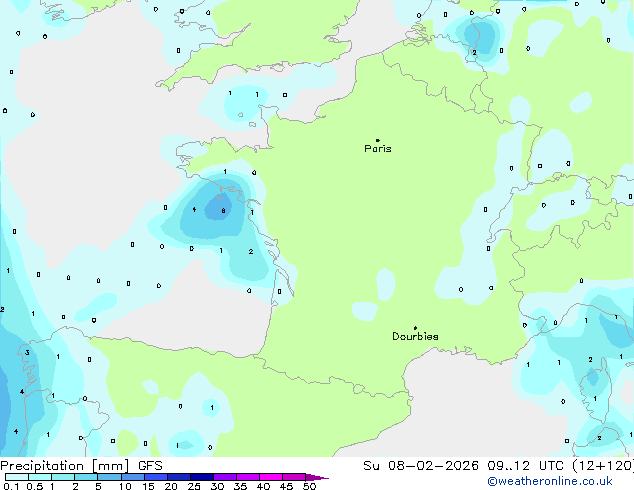Click the above-50 arrow legend tip
The width and height of the screenshot is (634, 490).
point(317,477)
